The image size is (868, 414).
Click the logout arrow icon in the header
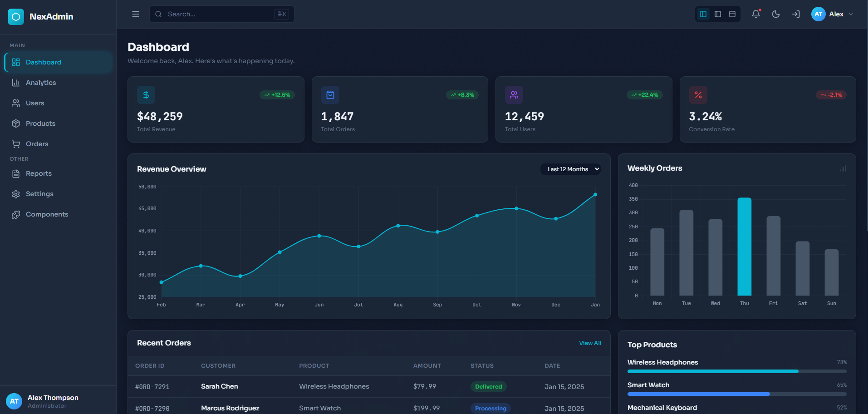(x=795, y=14)
